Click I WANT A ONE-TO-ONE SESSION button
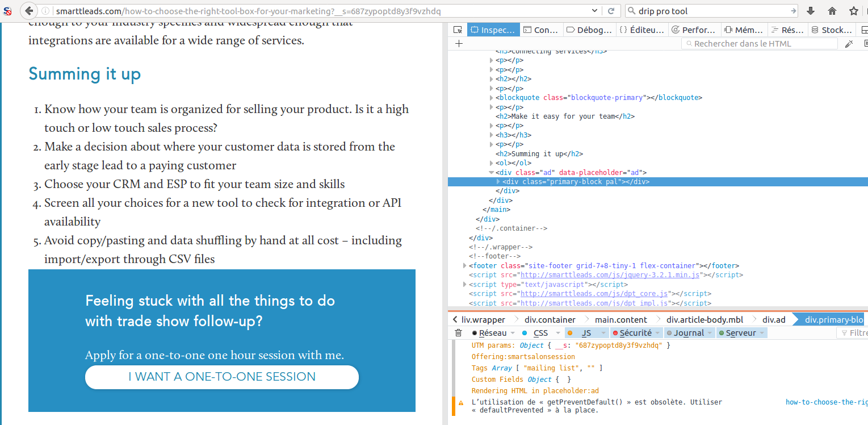Screen dimensions: 868x425 (x=222, y=377)
